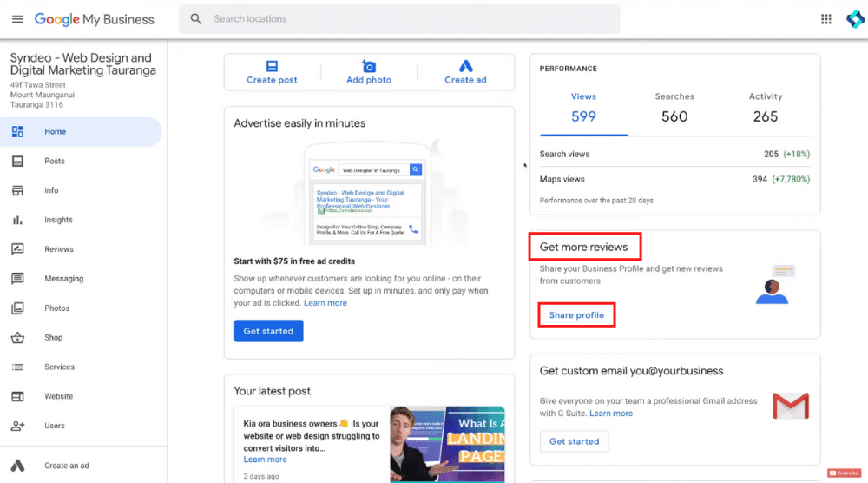Open Learn more link for G Suite
The image size is (868, 483).
610,414
